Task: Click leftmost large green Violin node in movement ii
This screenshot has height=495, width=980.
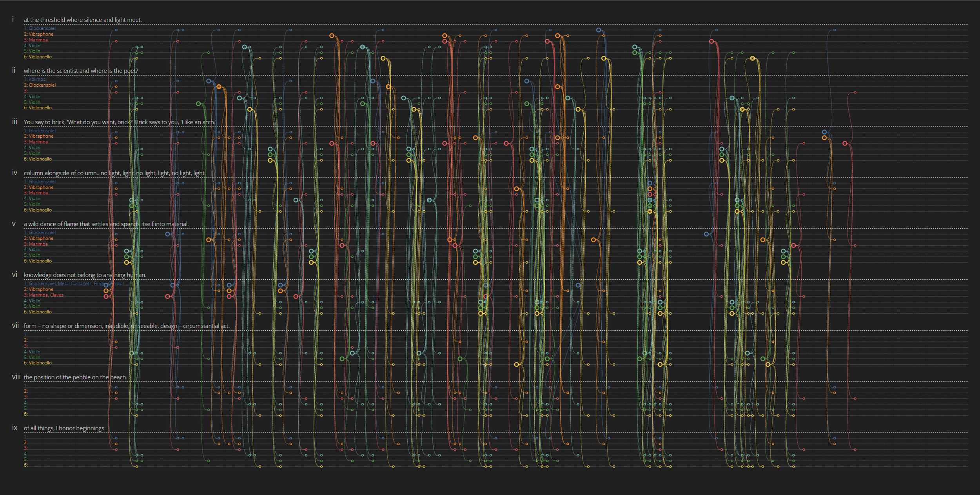Action: pos(198,104)
